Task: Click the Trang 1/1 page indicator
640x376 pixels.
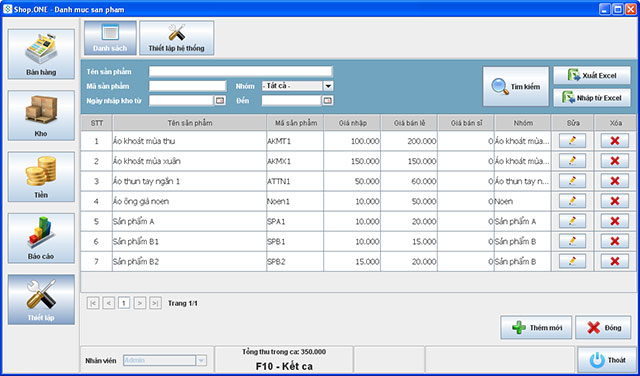Action: (x=183, y=303)
